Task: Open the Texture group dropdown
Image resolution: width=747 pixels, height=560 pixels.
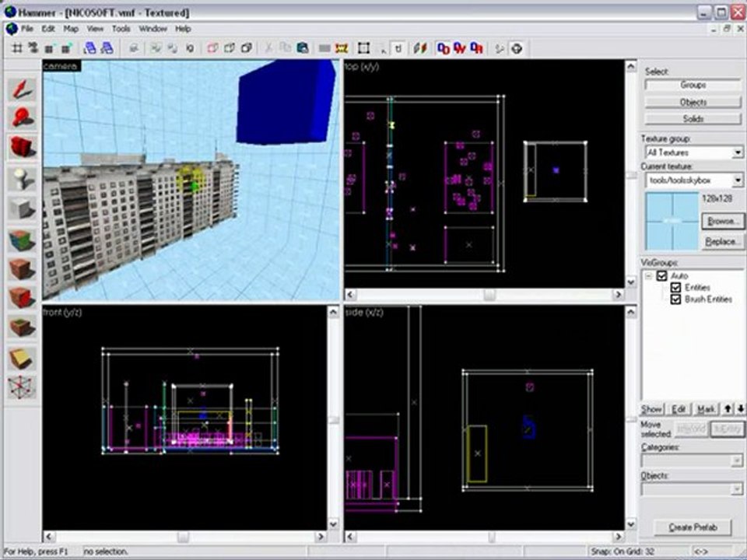Action: pos(738,153)
